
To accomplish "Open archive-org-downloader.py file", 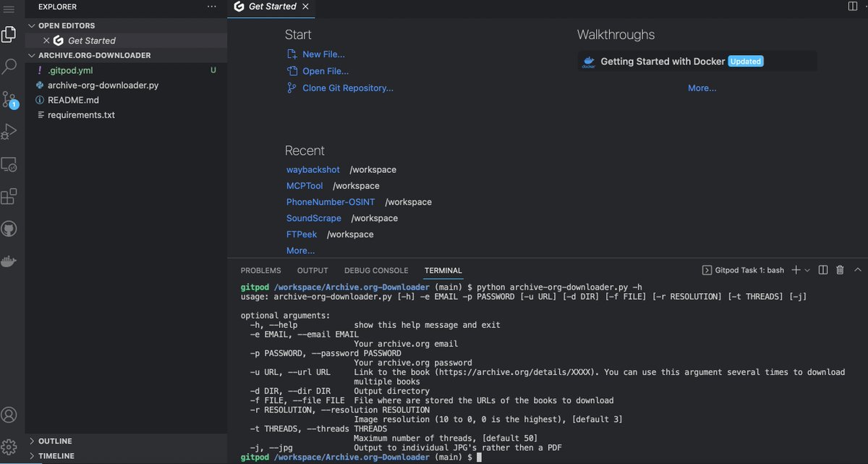I will (126, 85).
